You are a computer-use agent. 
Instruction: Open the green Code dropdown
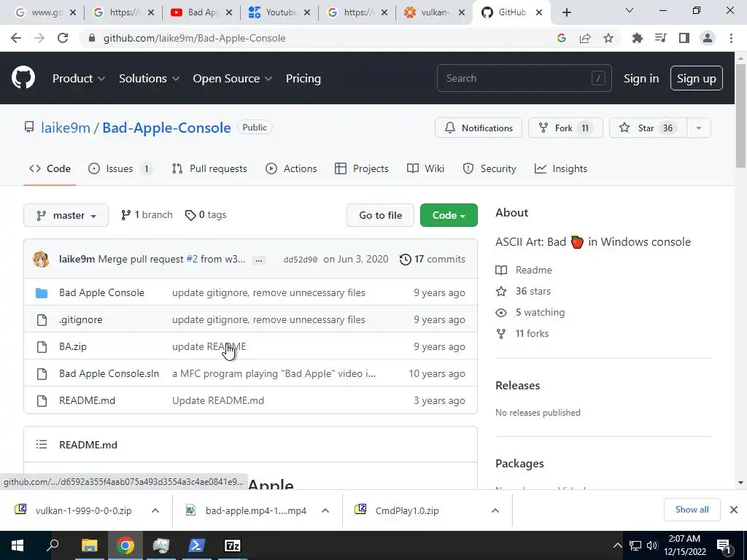pyautogui.click(x=449, y=215)
